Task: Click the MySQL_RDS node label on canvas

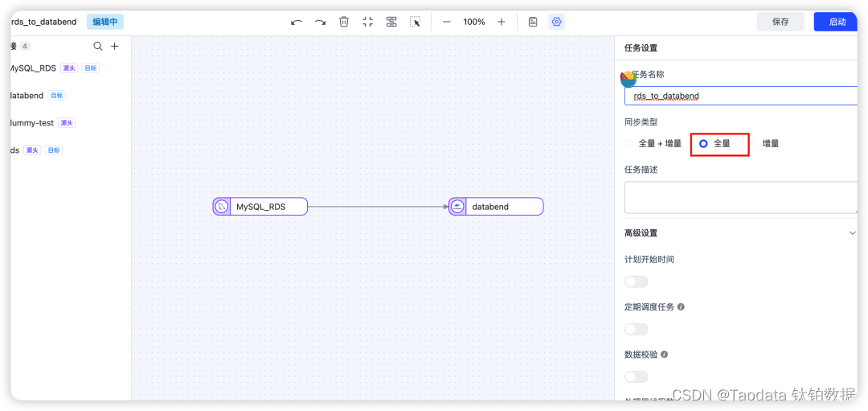Action: (x=261, y=207)
